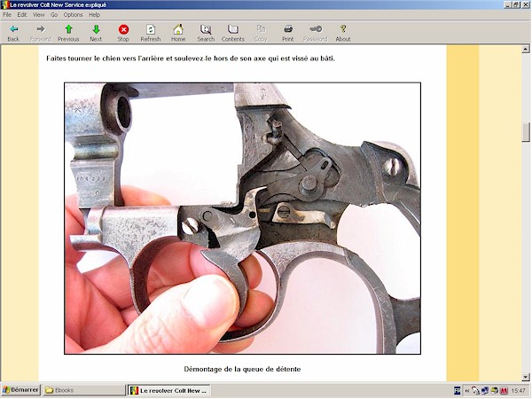Click the Next green arrow icon
The image size is (532, 399).
pyautogui.click(x=96, y=29)
